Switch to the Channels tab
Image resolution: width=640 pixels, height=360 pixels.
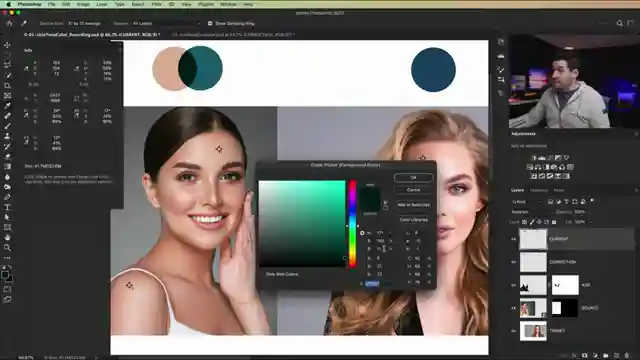(x=538, y=190)
